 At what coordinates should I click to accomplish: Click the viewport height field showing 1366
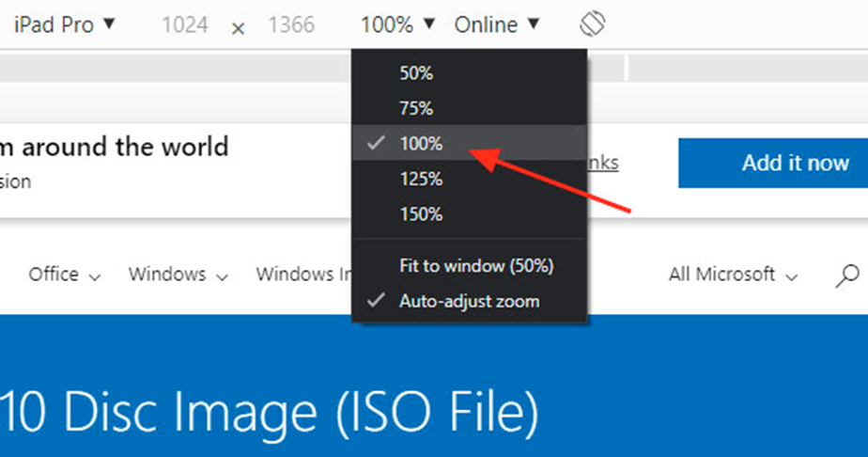[291, 25]
